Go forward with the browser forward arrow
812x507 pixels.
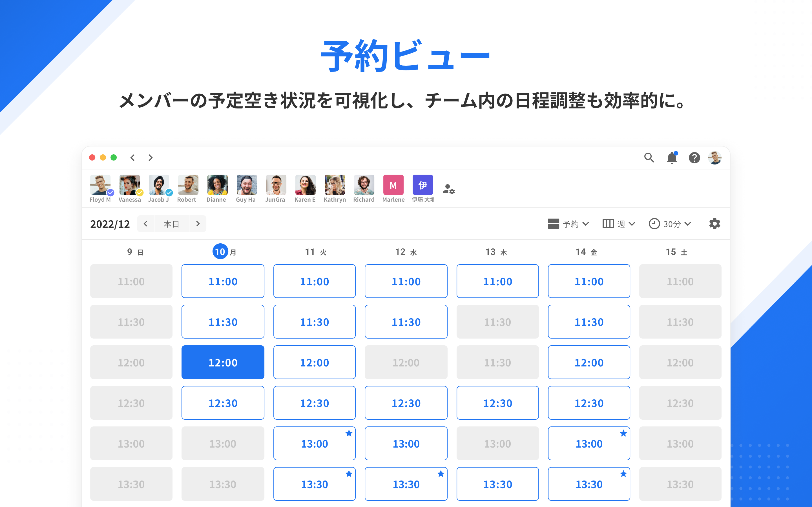click(151, 158)
